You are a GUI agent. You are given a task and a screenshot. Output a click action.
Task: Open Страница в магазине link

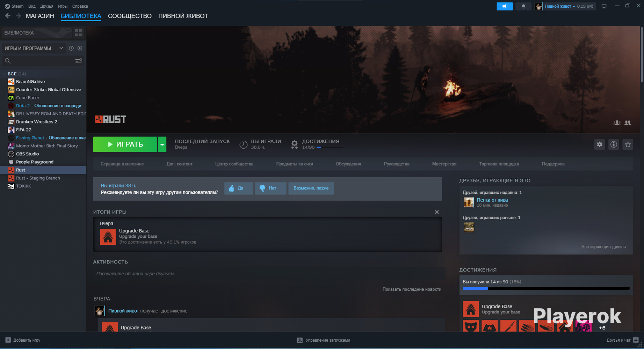[x=122, y=164]
